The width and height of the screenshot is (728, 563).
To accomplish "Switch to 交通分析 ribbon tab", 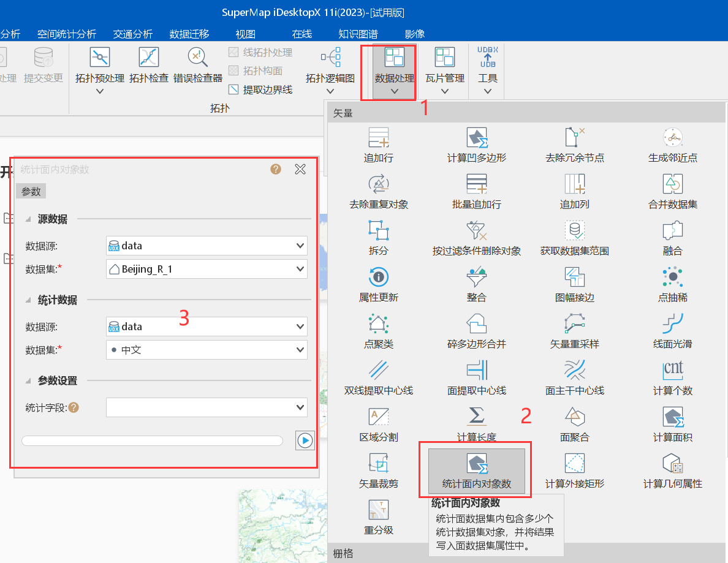I will [x=133, y=34].
